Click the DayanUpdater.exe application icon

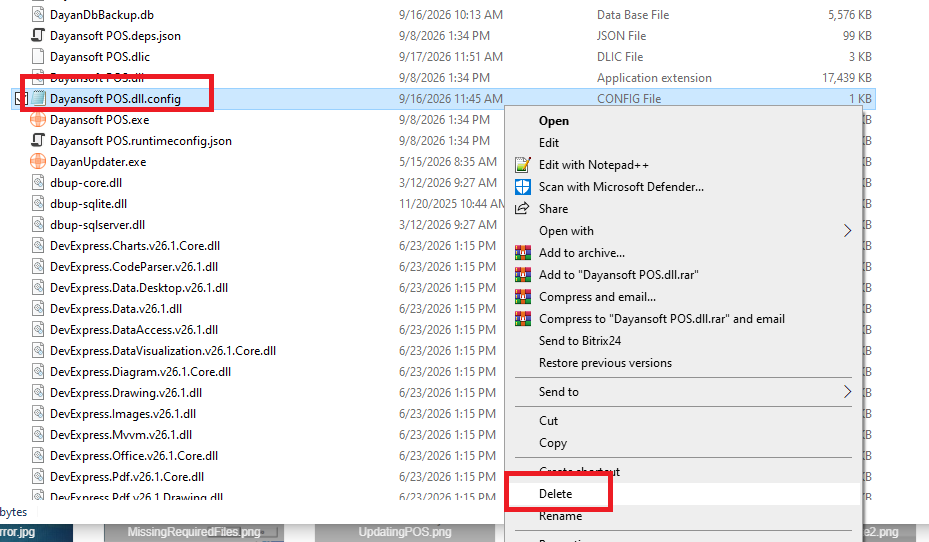tap(38, 162)
